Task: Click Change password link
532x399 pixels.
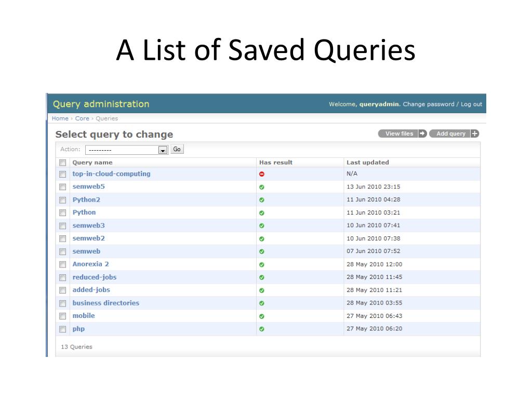Action: point(429,104)
